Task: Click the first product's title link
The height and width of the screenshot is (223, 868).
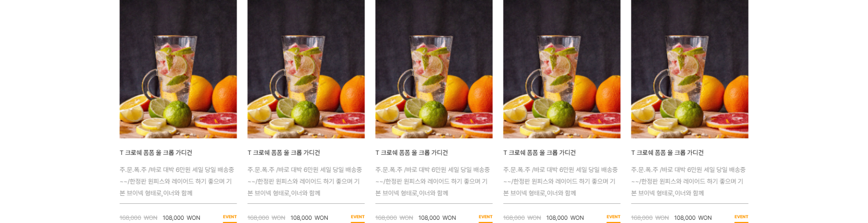Action: coord(156,153)
